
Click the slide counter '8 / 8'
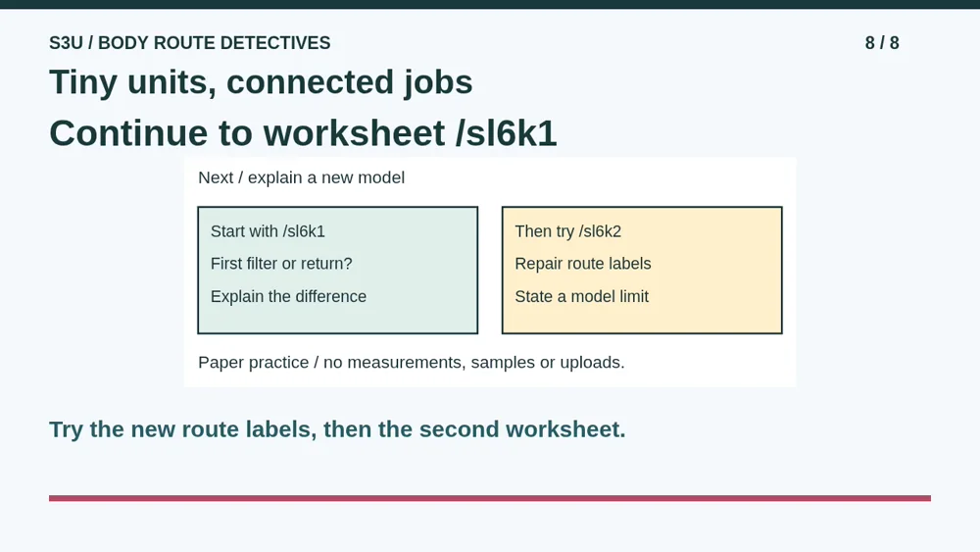(882, 43)
